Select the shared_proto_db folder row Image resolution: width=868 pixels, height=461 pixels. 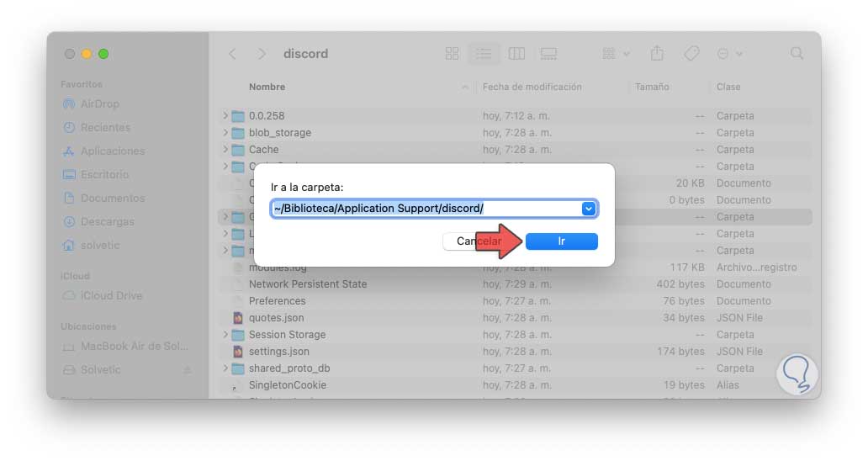[516, 368]
